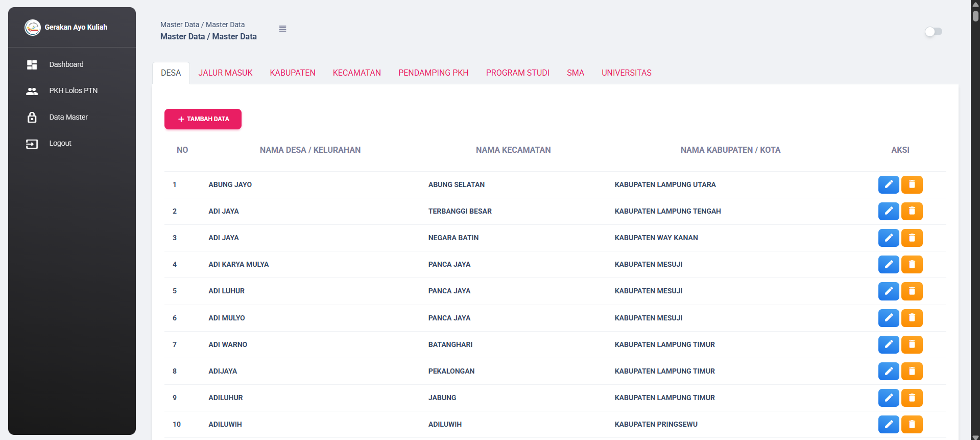Open the KABUPATEN tab
Image resolution: width=980 pixels, height=440 pixels.
tap(293, 73)
